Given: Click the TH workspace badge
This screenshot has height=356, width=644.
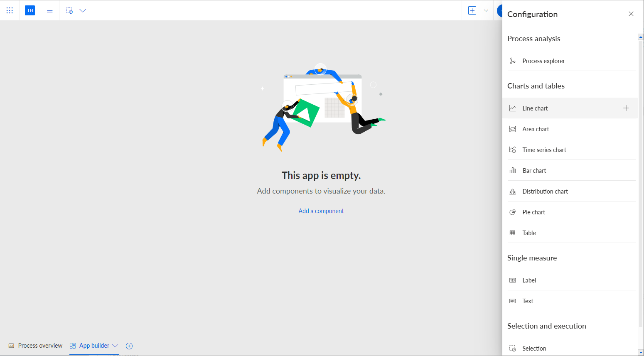Looking at the screenshot, I should (30, 10).
